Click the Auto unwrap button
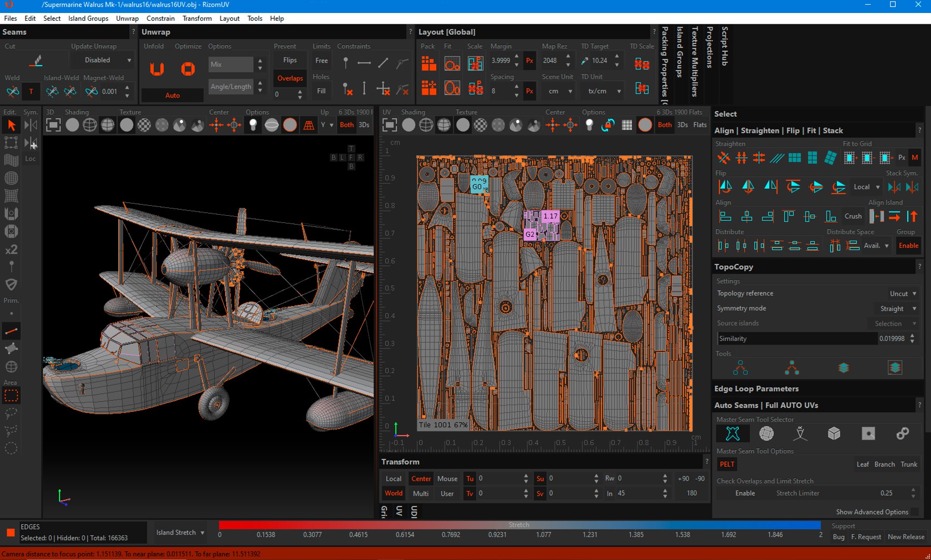 (172, 95)
